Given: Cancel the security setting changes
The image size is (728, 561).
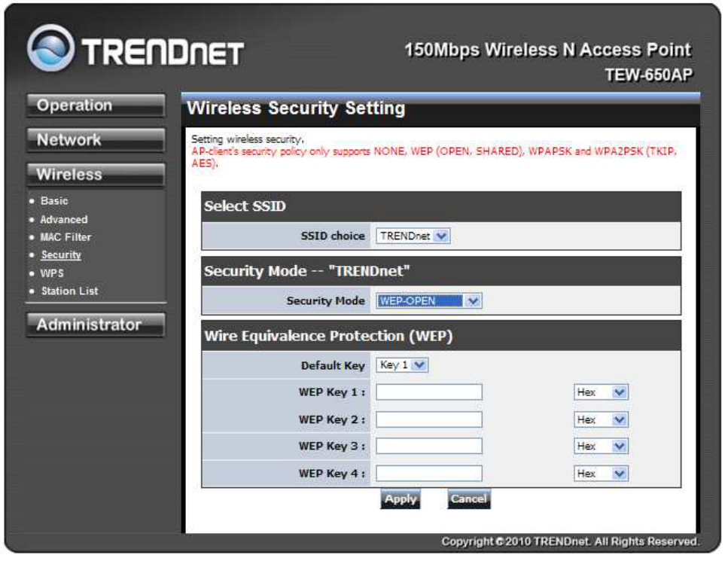Looking at the screenshot, I should coord(468,499).
